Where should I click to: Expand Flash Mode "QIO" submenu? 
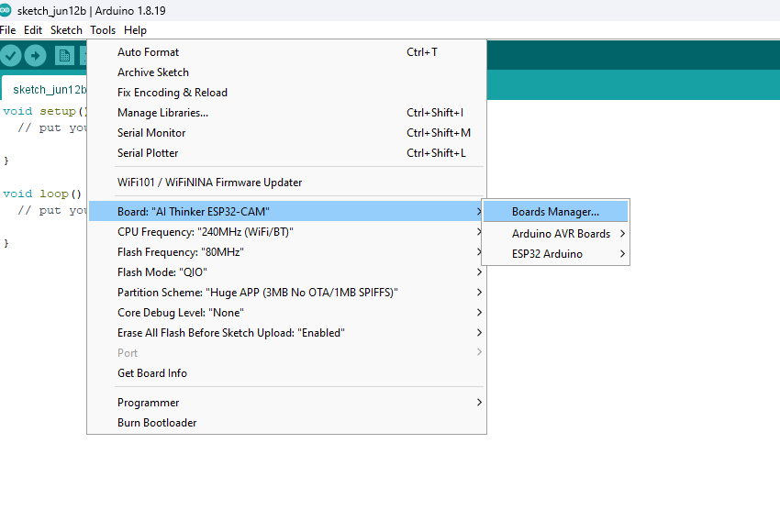click(286, 272)
